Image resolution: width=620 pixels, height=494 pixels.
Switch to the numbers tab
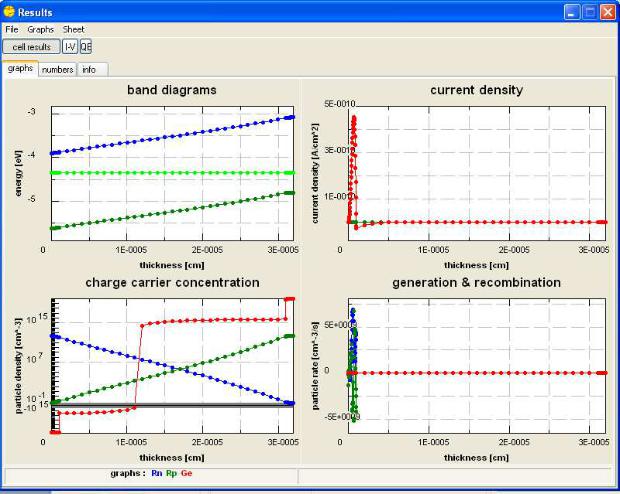[57, 70]
